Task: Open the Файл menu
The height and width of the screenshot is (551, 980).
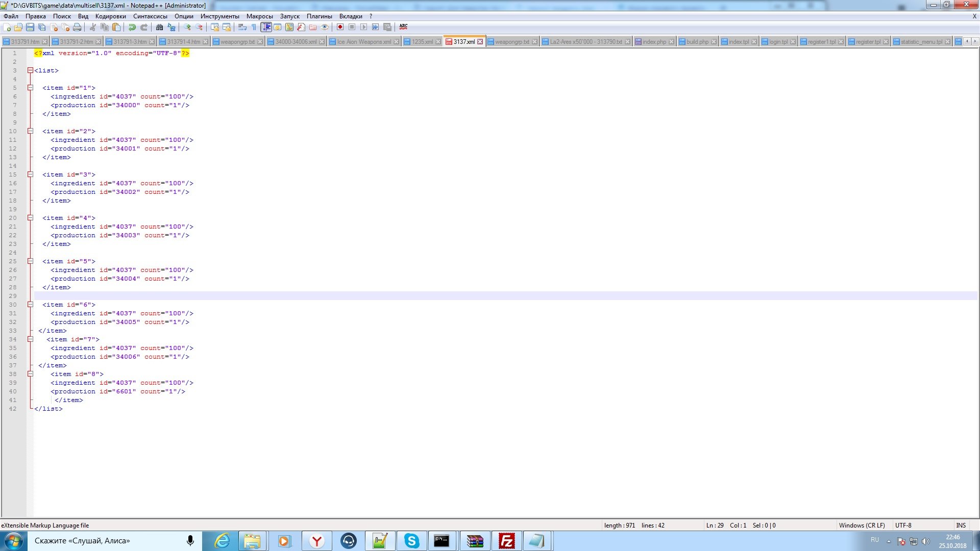Action: pos(11,16)
